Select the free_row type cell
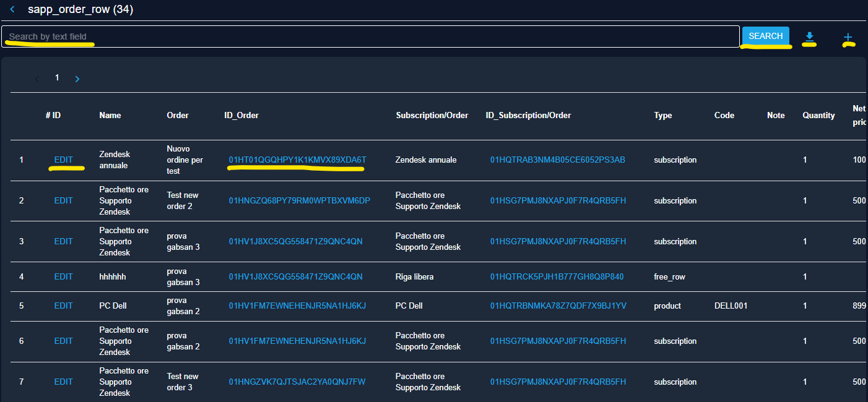The height and width of the screenshot is (402, 868). 669,277
